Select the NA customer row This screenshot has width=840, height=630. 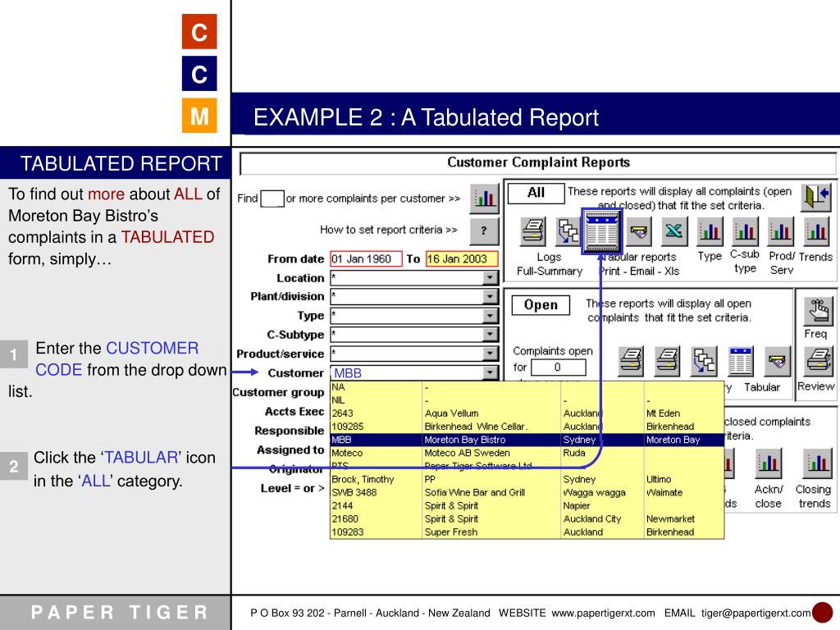[x=527, y=387]
